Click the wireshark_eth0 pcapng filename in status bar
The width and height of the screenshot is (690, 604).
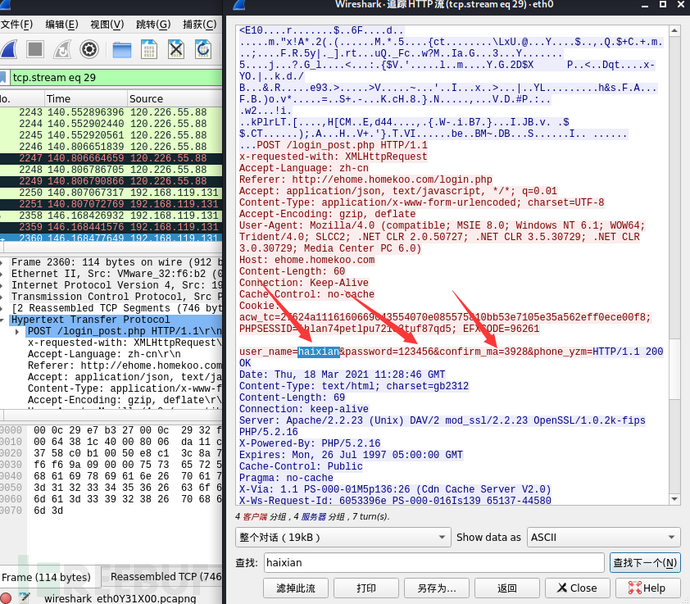pyautogui.click(x=120, y=598)
